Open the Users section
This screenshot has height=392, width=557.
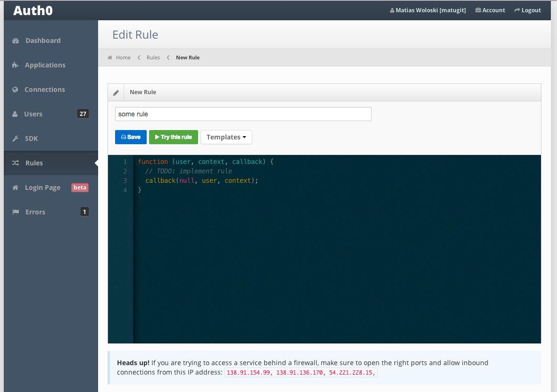pyautogui.click(x=51, y=114)
